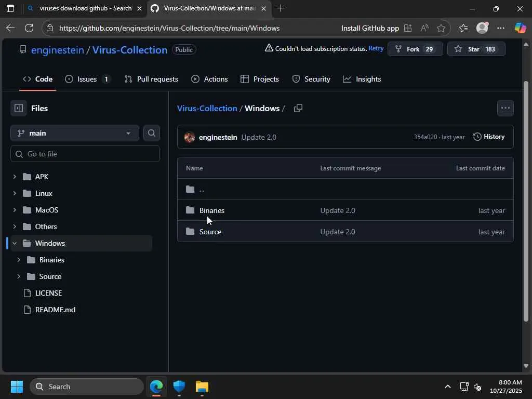
Task: Expand Source subfolder chevron in tree
Action: click(19, 276)
